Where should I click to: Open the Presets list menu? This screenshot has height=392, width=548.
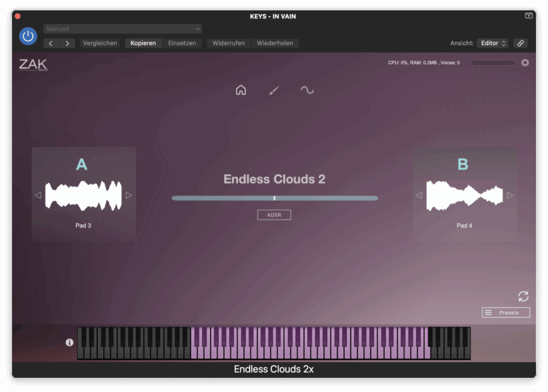(x=506, y=312)
